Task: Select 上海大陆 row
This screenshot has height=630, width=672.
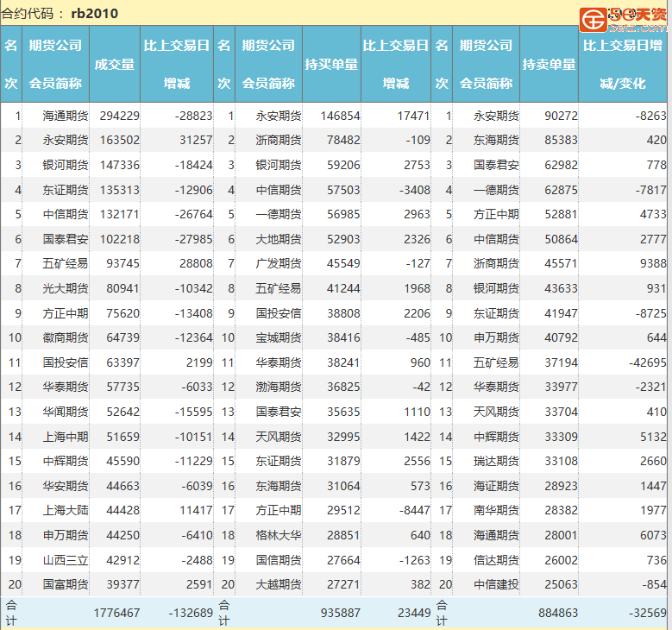Action: coord(66,511)
